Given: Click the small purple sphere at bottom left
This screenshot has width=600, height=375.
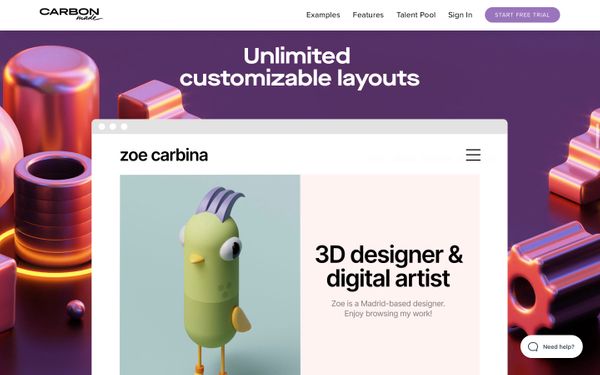Looking at the screenshot, I should 76,309.
